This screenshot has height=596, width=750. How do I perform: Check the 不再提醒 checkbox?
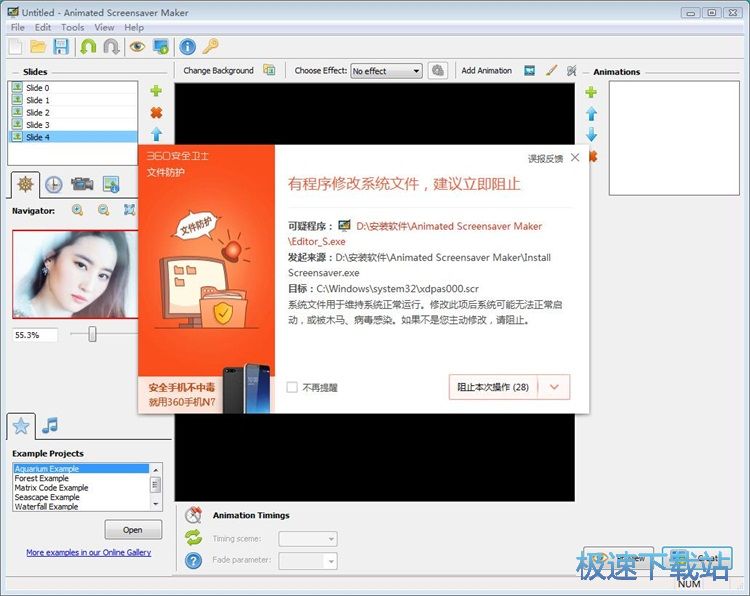[x=292, y=387]
